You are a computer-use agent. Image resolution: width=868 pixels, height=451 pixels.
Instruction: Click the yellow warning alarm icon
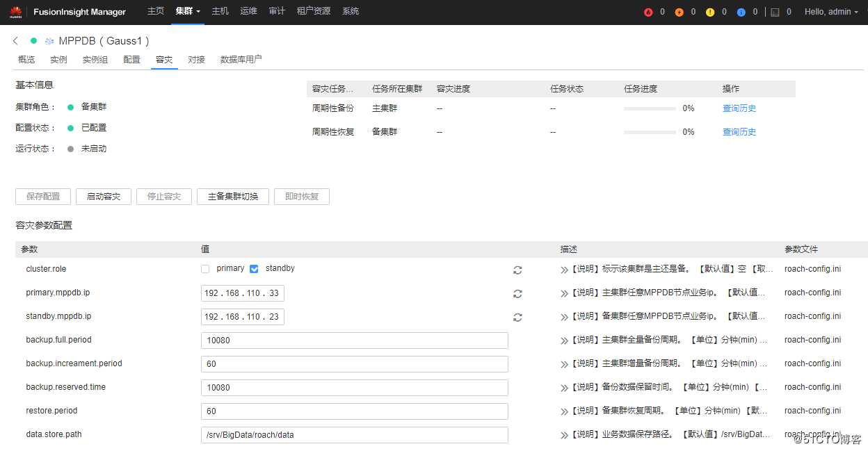click(x=709, y=11)
